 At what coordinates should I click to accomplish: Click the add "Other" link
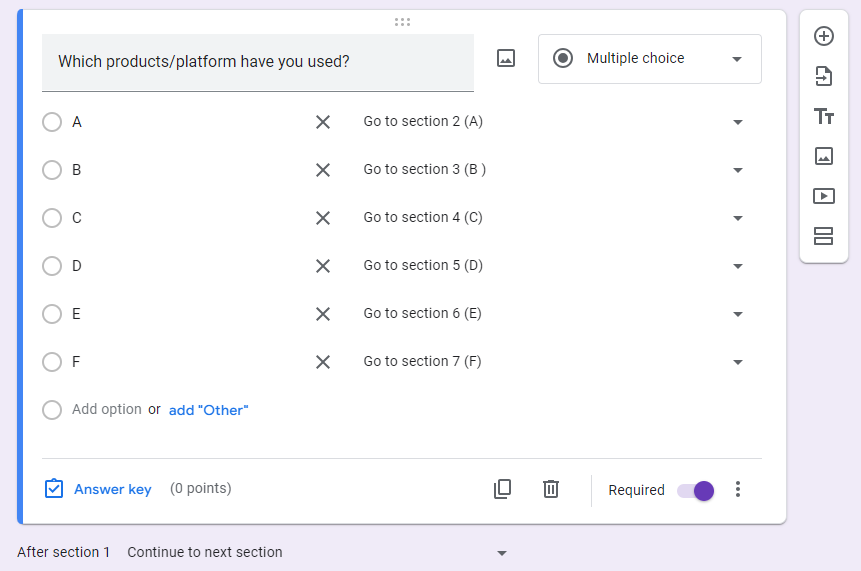tap(208, 410)
